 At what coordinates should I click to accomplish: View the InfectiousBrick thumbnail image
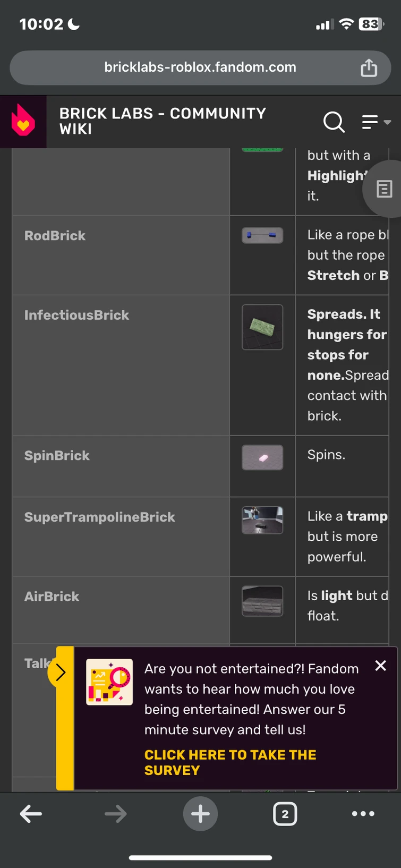262,327
